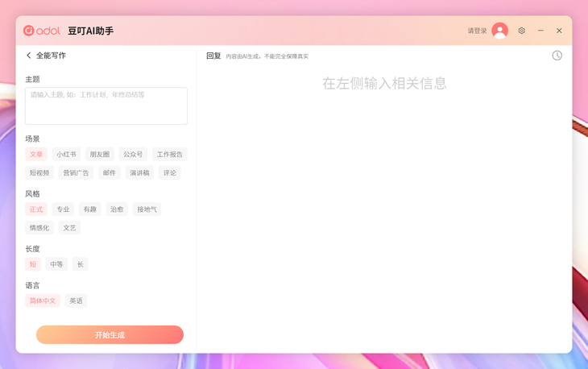
Task: Click the 全能写作 page title
Action: point(51,56)
